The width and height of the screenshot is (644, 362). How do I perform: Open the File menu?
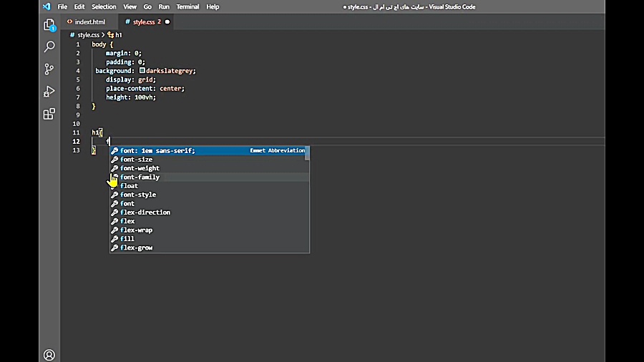[x=62, y=6]
